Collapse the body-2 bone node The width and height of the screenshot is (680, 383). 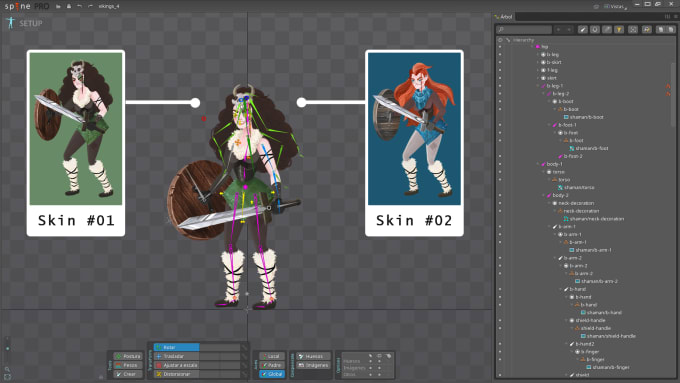543,195
